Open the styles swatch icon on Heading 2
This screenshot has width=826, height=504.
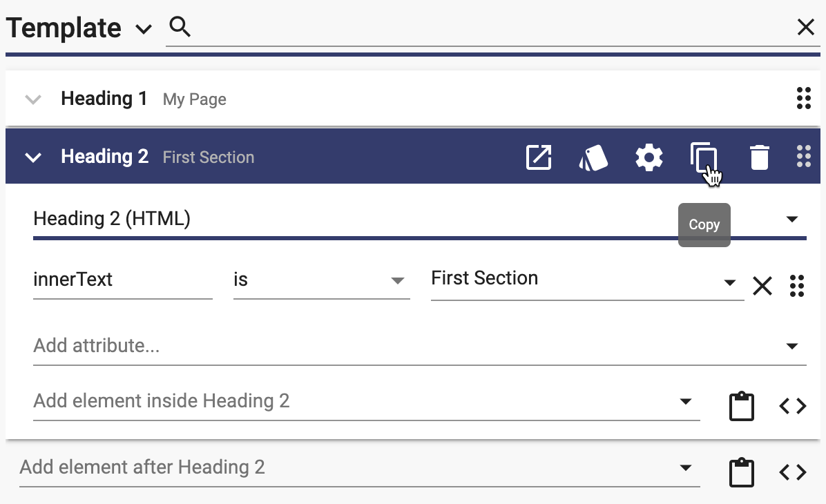point(594,157)
